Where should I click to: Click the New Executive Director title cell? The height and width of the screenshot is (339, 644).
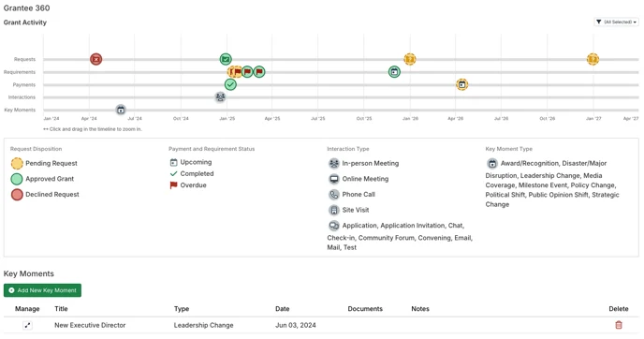90,325
